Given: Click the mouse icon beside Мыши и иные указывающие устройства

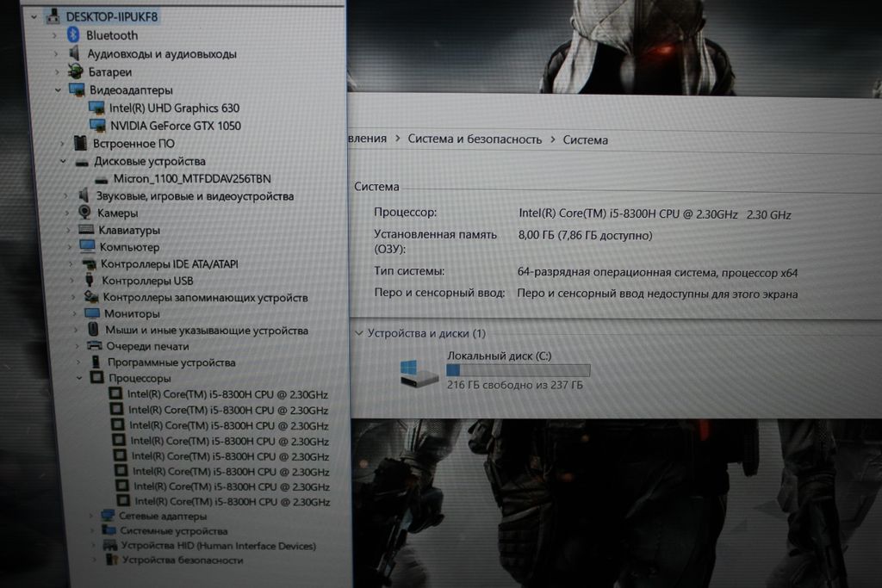Looking at the screenshot, I should (x=93, y=330).
